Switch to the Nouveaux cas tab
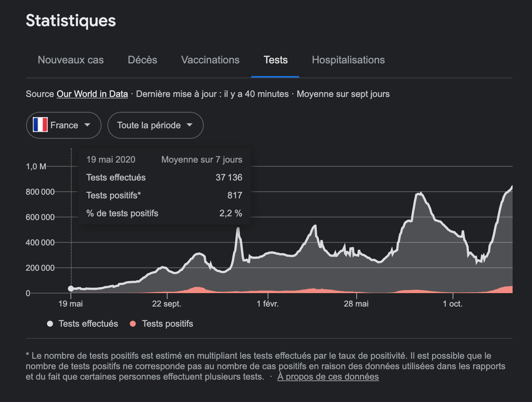532x402 pixels. pyautogui.click(x=71, y=60)
